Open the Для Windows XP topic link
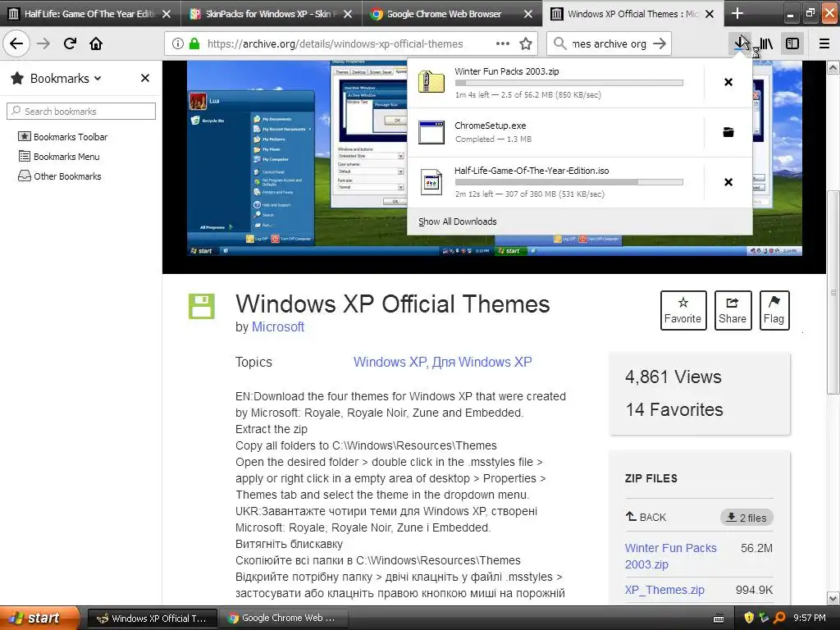Image resolution: width=840 pixels, height=630 pixels. [482, 362]
